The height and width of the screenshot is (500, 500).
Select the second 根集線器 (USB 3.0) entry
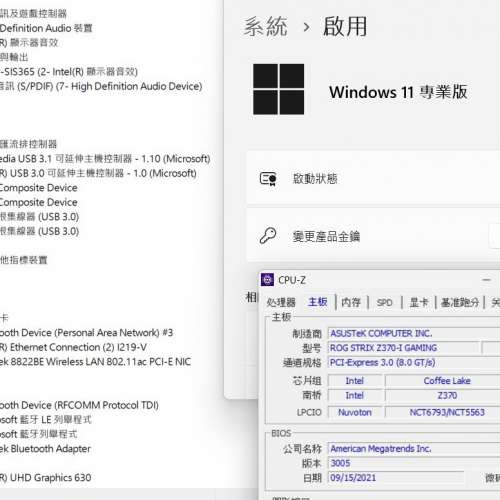[x=39, y=231]
